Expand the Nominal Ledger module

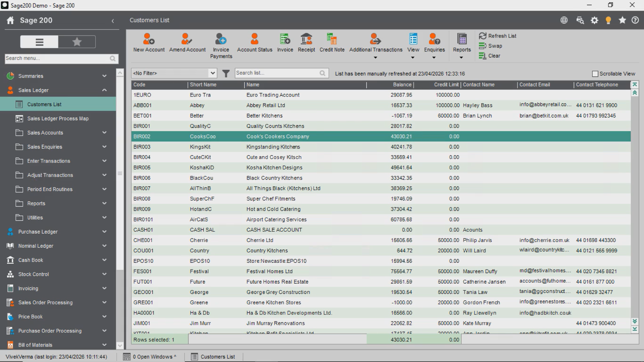coord(58,246)
